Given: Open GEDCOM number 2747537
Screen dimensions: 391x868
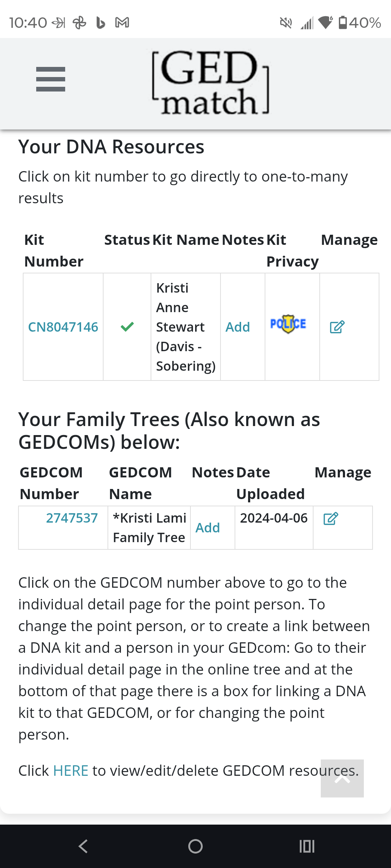Looking at the screenshot, I should pos(72,518).
